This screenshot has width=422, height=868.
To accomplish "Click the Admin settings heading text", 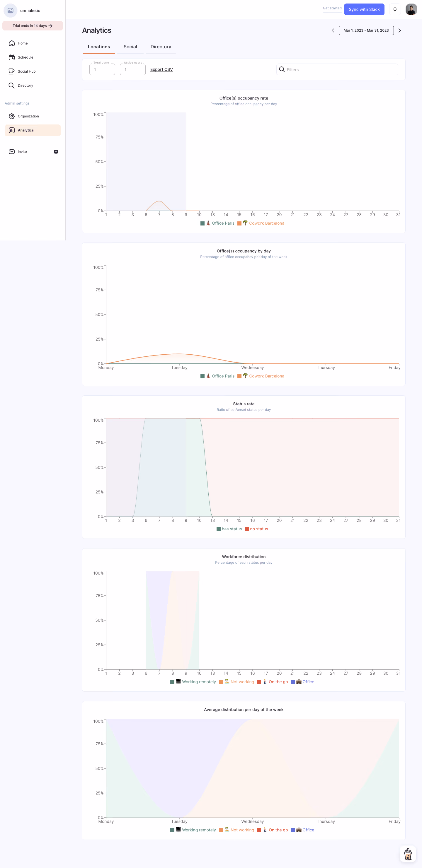I will coord(17,103).
